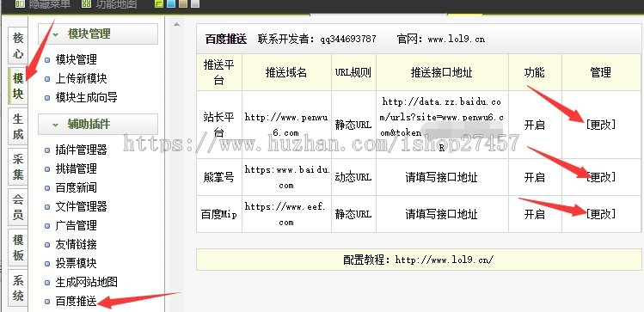Click the https:www.baidu.com domain cell
Image resolution: width=644 pixels, height=312 pixels.
pos(287,177)
